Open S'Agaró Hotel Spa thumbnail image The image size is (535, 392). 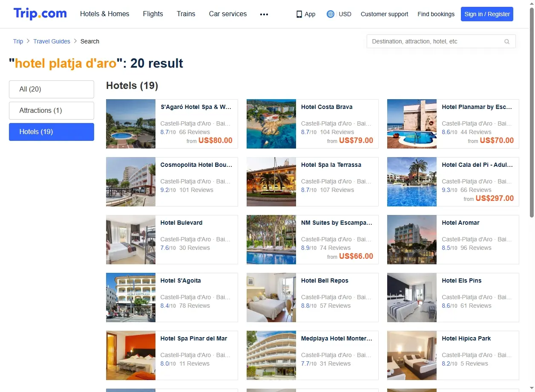tap(131, 124)
